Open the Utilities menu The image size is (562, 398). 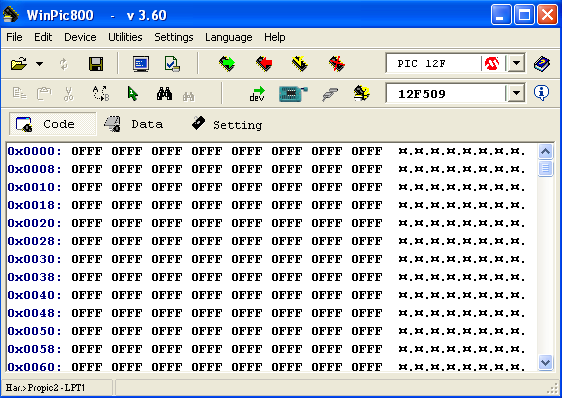(x=125, y=37)
